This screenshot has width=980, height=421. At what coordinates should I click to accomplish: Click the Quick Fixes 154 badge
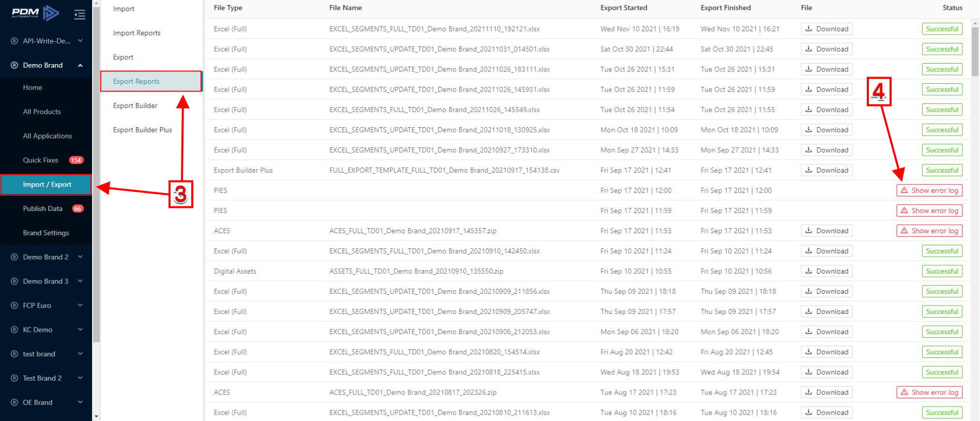[76, 160]
